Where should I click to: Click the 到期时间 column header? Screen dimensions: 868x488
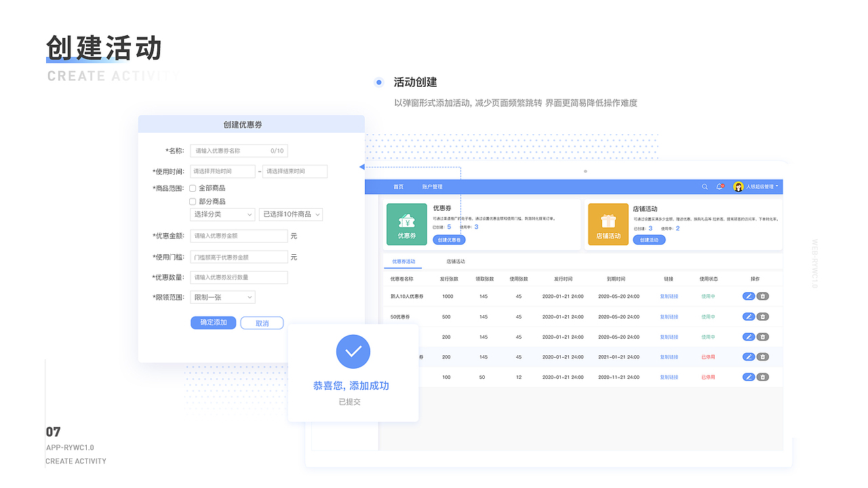coord(616,279)
